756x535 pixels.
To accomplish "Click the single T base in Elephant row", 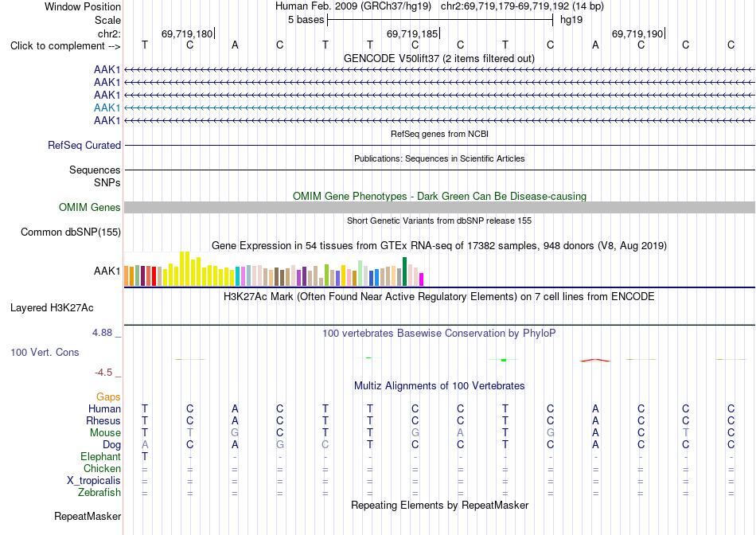I will 145,456.
